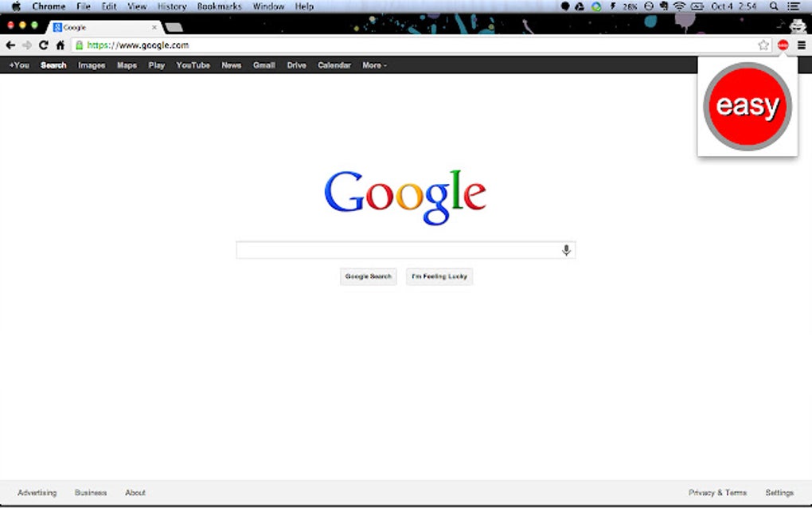Click the voice search microphone icon
This screenshot has width=812, height=508.
566,249
